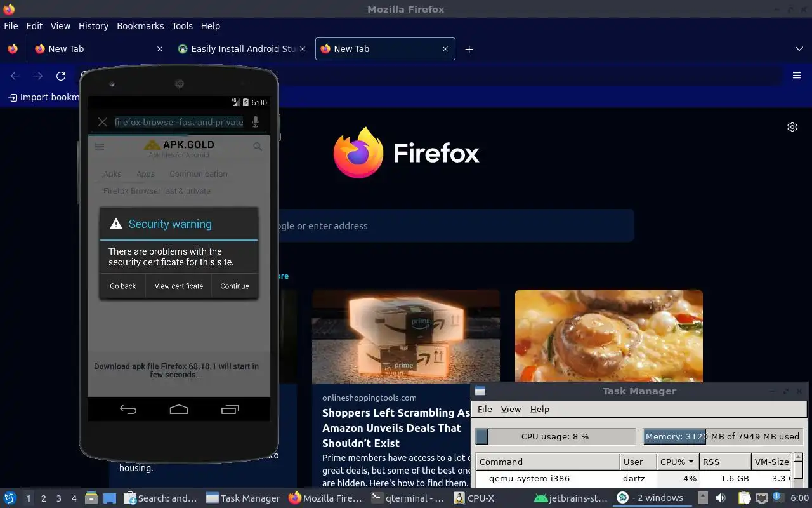The height and width of the screenshot is (508, 812).
Task: Open the Firefox Tools menu
Action: point(182,26)
